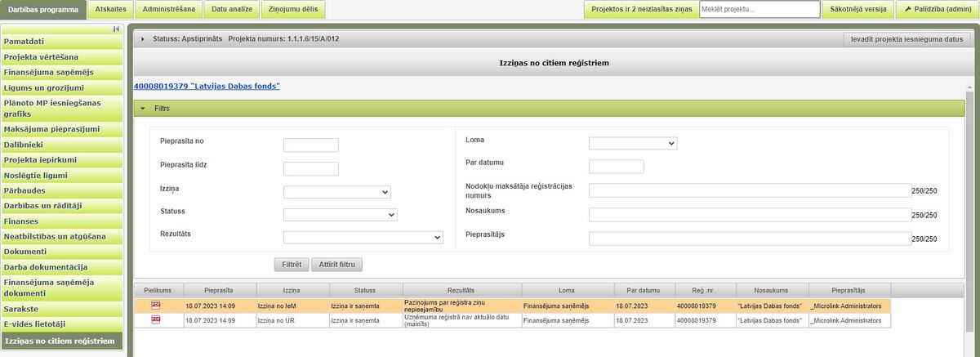Viewport: 980px width, 357px height.
Task: Open the Rezultāts dropdown
Action: (x=363, y=238)
